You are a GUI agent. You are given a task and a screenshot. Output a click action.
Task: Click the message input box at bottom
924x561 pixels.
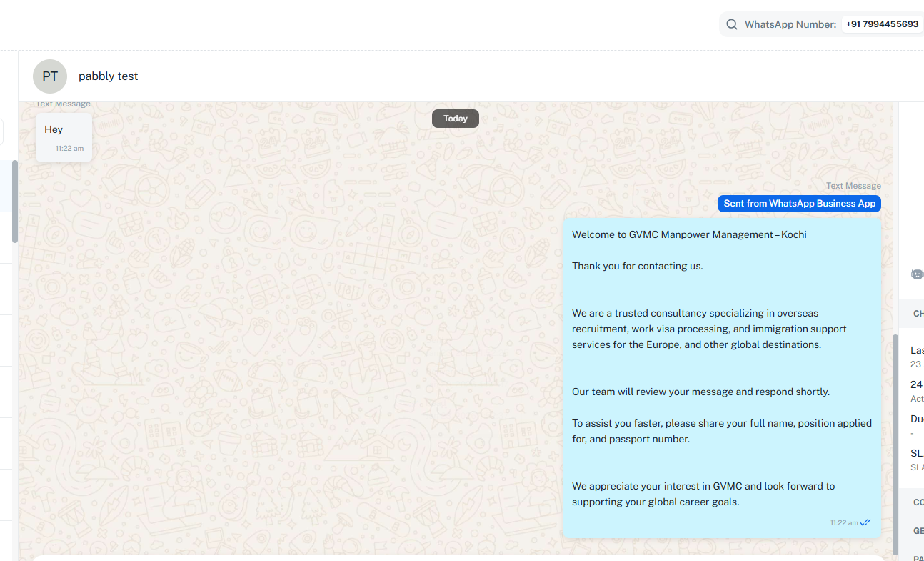(457, 557)
